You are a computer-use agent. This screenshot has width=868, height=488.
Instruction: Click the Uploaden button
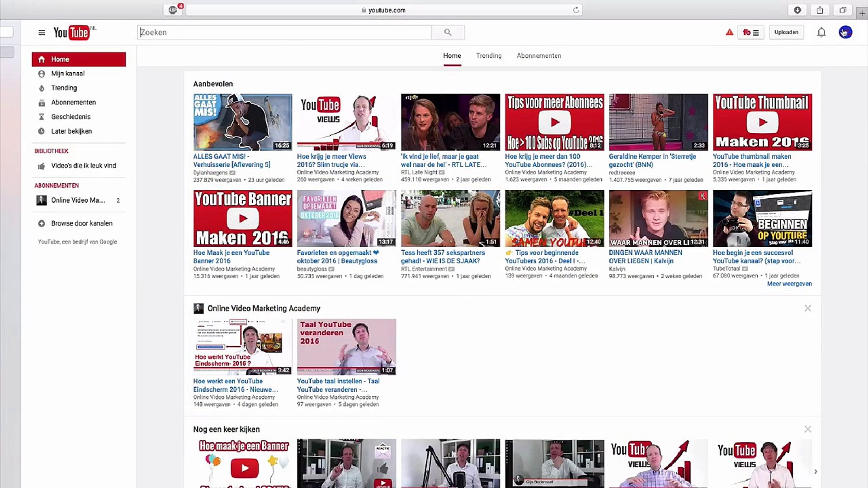(786, 33)
